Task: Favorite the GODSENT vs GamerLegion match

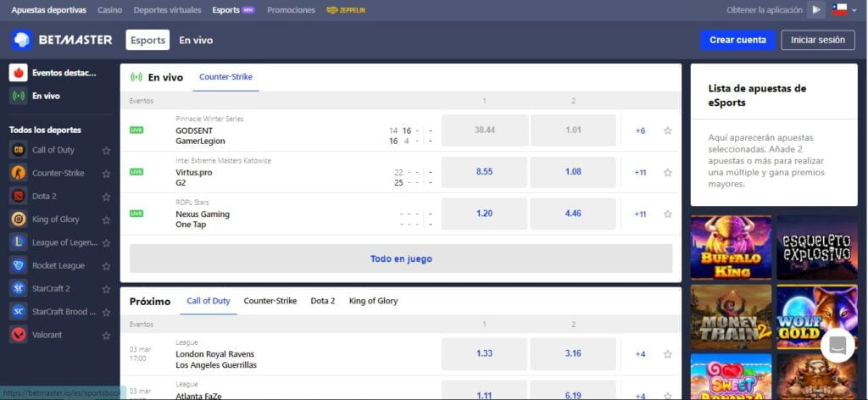Action: pyautogui.click(x=667, y=131)
